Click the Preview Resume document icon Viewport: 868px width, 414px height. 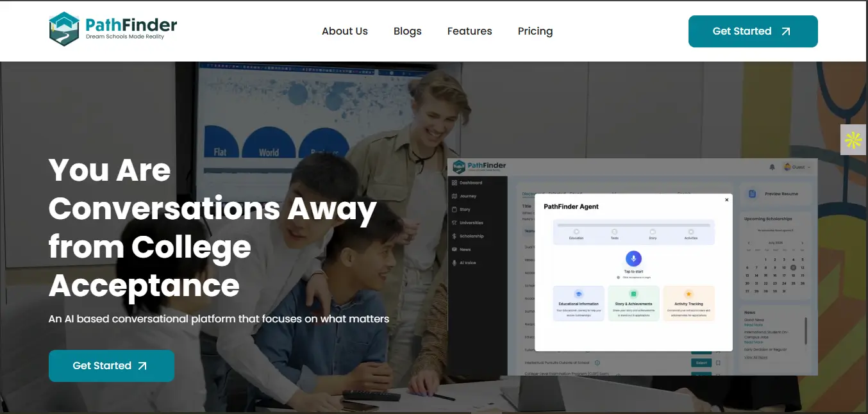[x=753, y=194]
